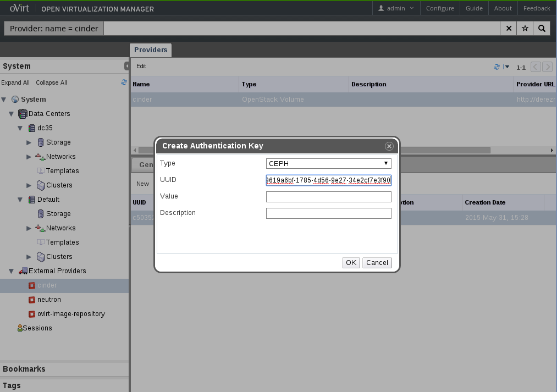
Task: Bookmark the search with star icon
Action: click(525, 29)
